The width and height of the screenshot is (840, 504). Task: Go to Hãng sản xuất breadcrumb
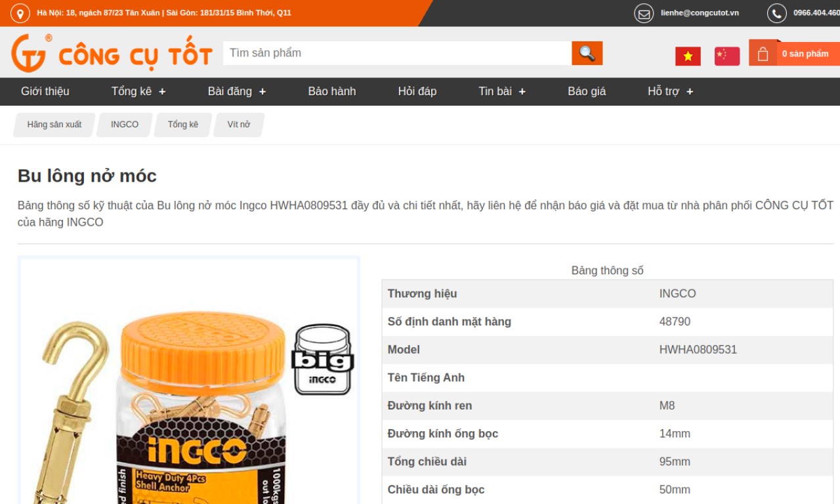click(x=54, y=125)
